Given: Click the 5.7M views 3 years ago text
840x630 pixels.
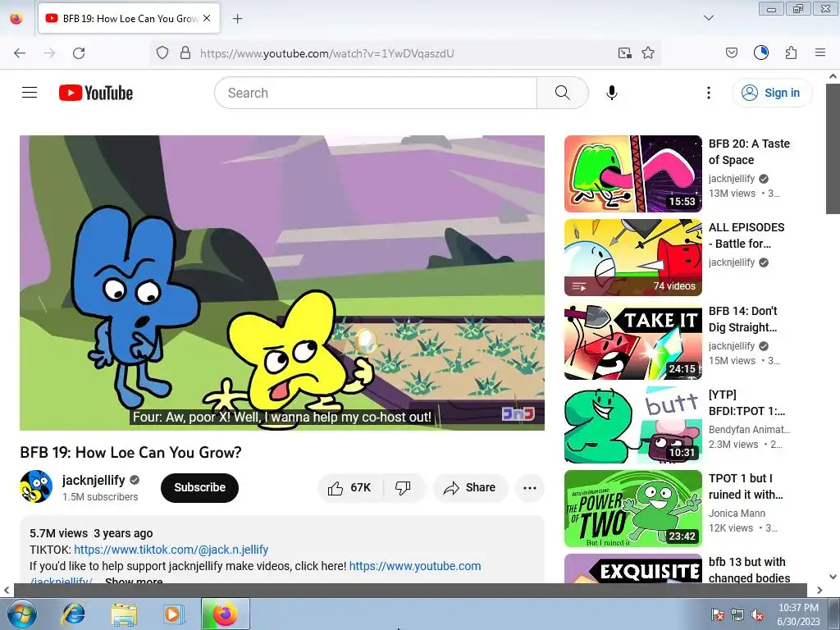Looking at the screenshot, I should tap(91, 533).
